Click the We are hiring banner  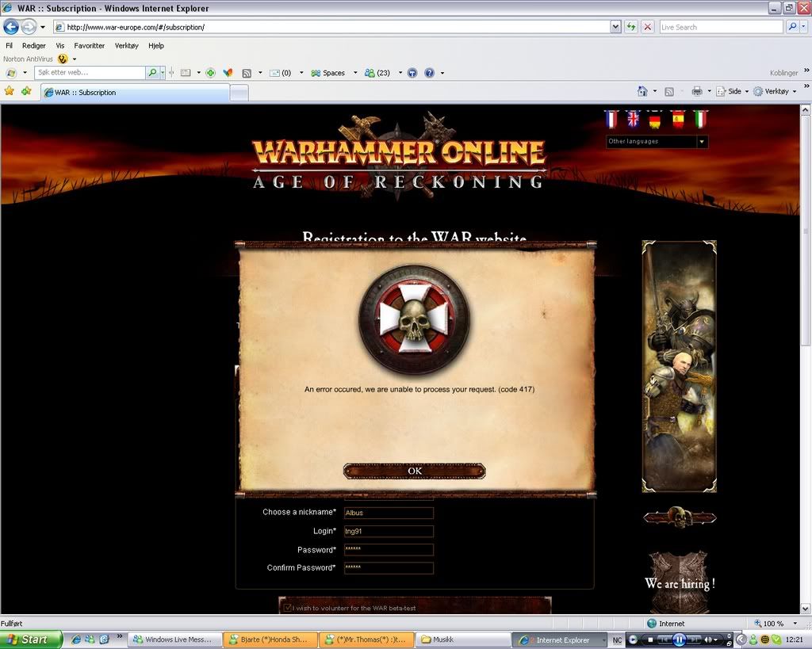click(680, 582)
